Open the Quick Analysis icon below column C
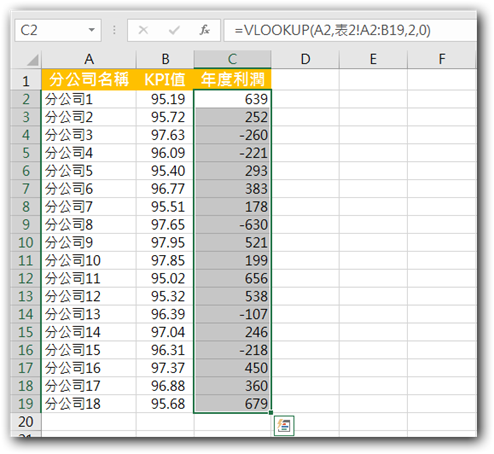This screenshot has height=454, width=494. click(284, 426)
